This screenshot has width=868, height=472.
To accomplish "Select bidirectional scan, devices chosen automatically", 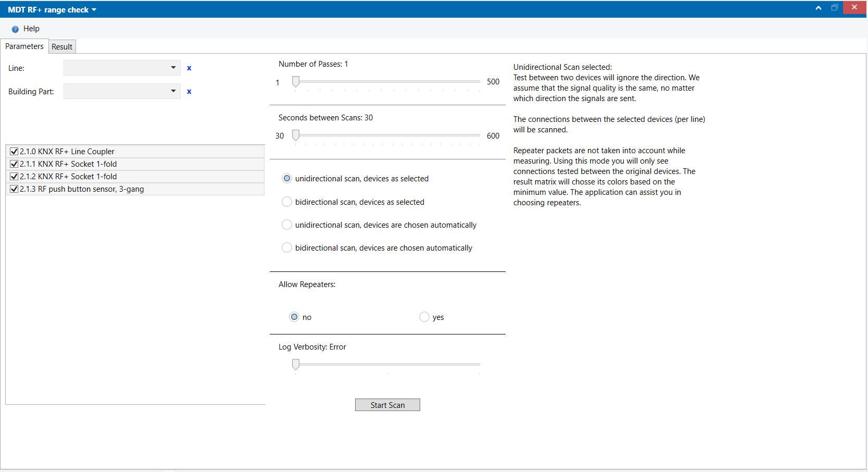I will pyautogui.click(x=287, y=247).
